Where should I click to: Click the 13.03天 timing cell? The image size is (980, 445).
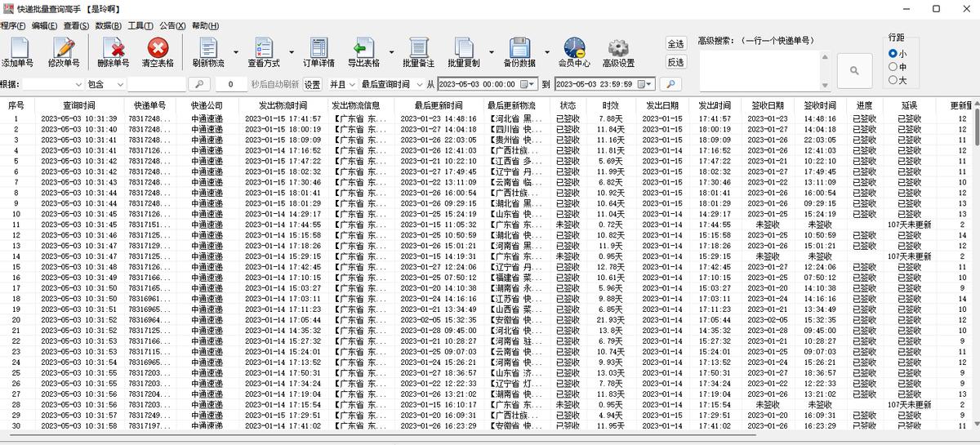pyautogui.click(x=611, y=373)
